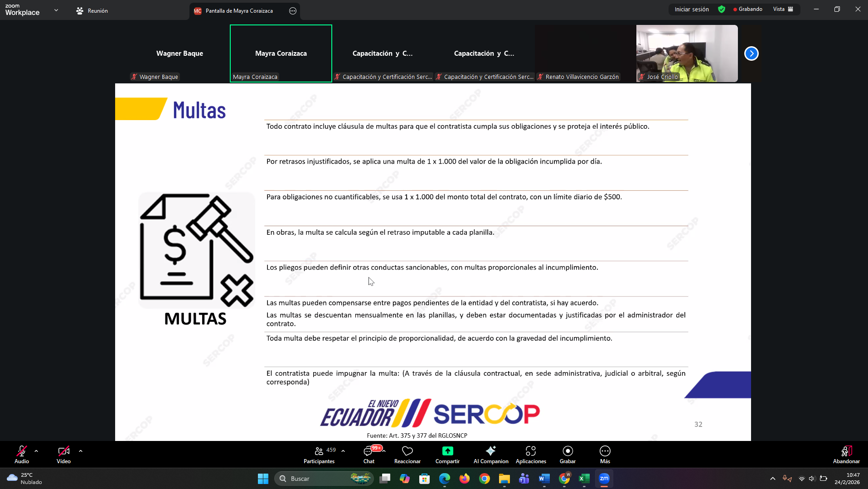Open AI Companion panel

(x=490, y=455)
